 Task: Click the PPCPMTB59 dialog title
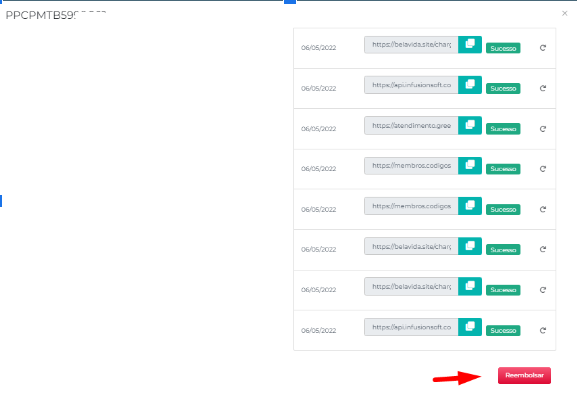56,15
